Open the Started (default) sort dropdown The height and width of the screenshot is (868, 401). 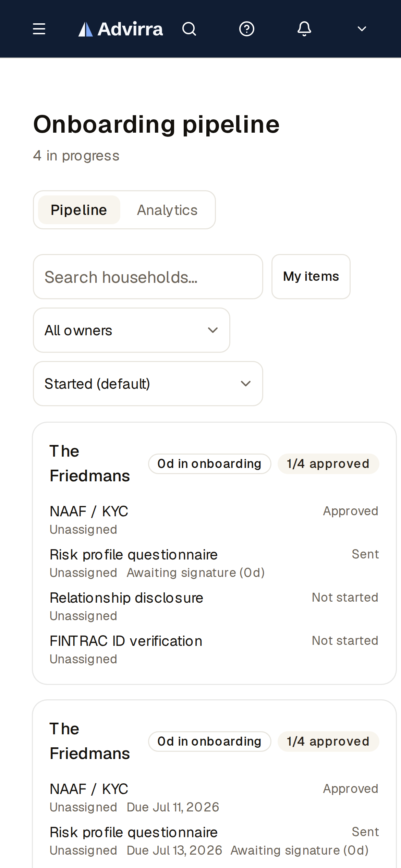[148, 384]
